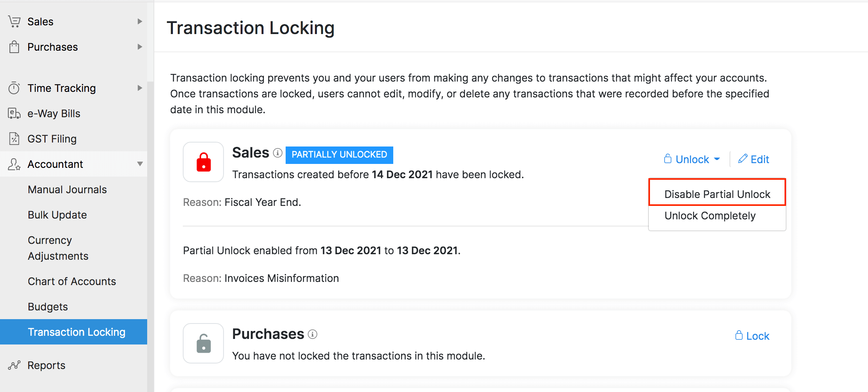Click Edit for the Sales lock

coord(754,159)
